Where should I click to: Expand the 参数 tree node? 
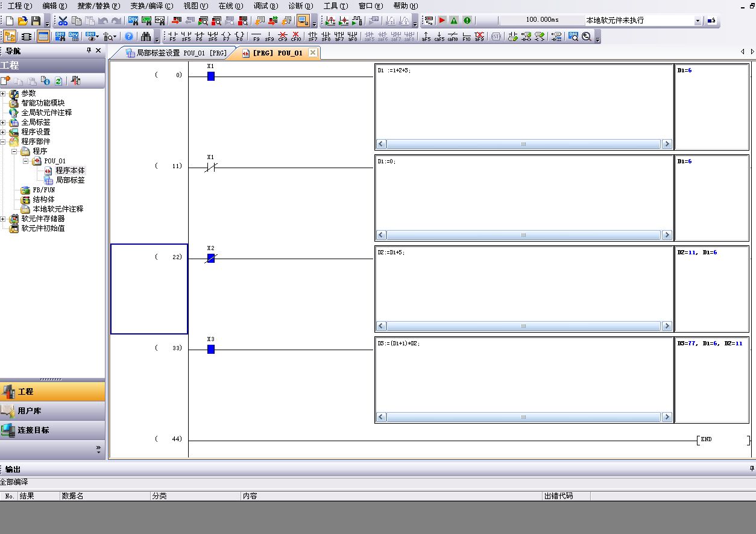pos(4,93)
